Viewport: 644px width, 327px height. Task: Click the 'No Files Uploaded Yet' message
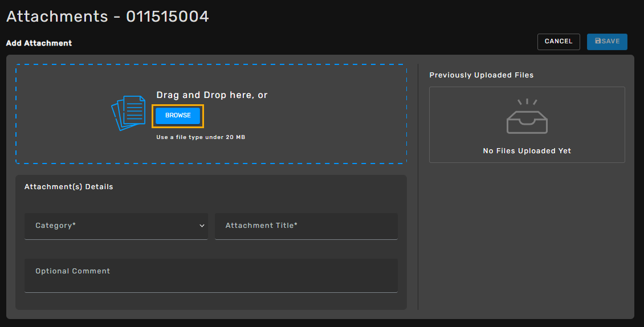(527, 151)
